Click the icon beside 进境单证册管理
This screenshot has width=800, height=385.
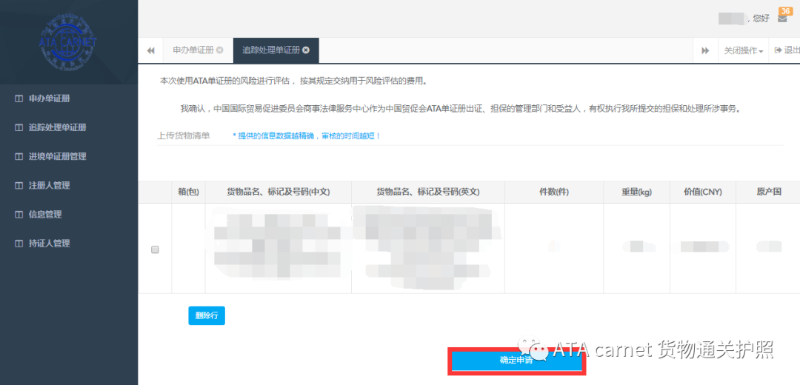(x=19, y=157)
